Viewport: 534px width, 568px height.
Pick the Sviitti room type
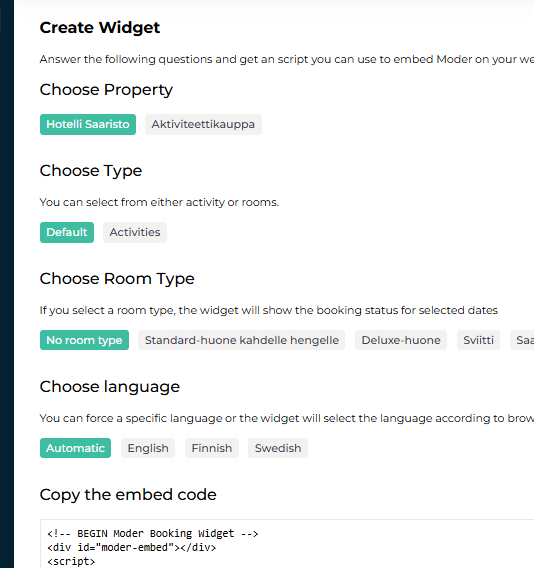click(478, 340)
